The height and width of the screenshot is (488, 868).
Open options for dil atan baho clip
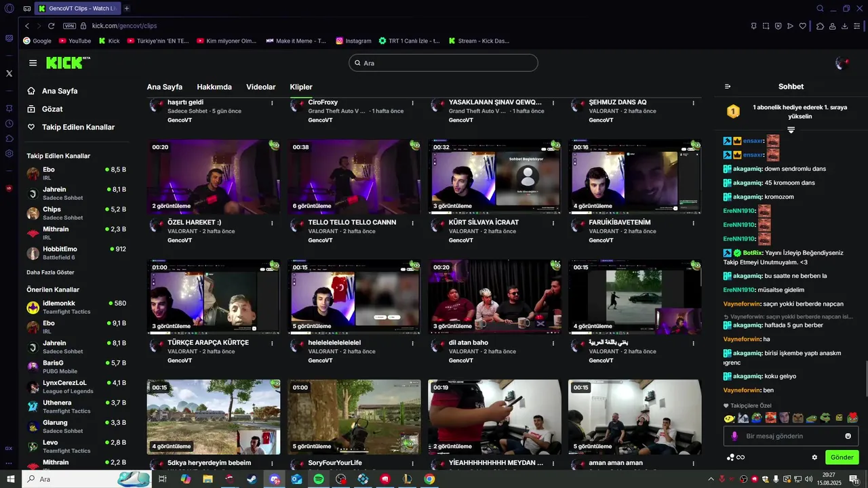(553, 343)
